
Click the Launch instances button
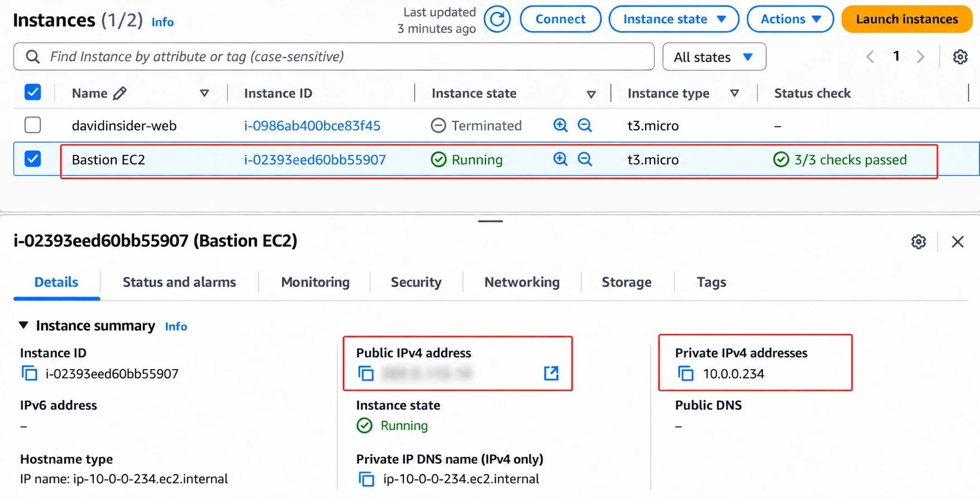click(907, 20)
